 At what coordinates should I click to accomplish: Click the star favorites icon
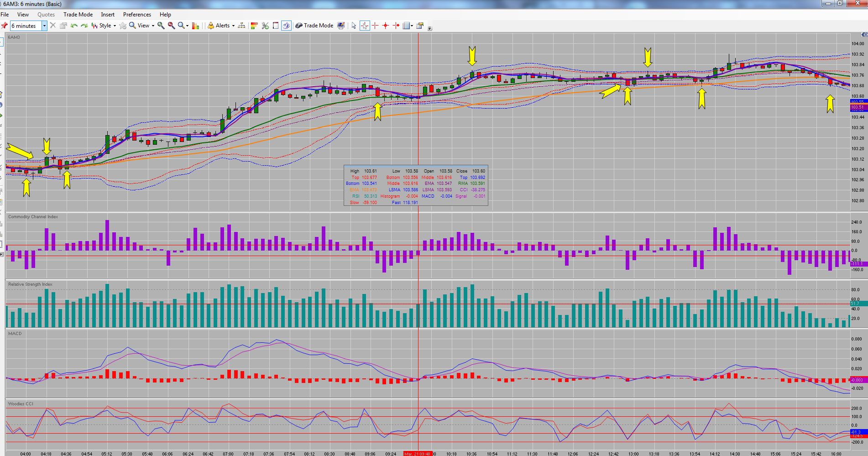(x=123, y=26)
